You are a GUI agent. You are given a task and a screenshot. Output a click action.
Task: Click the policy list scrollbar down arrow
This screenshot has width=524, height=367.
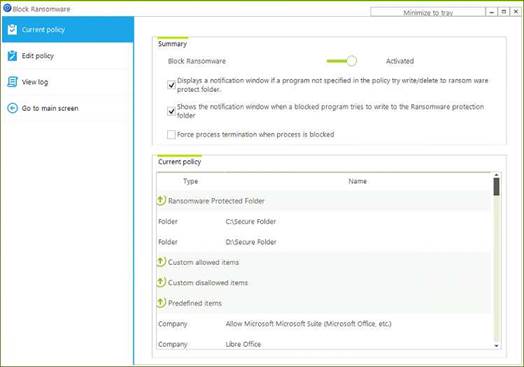point(496,346)
